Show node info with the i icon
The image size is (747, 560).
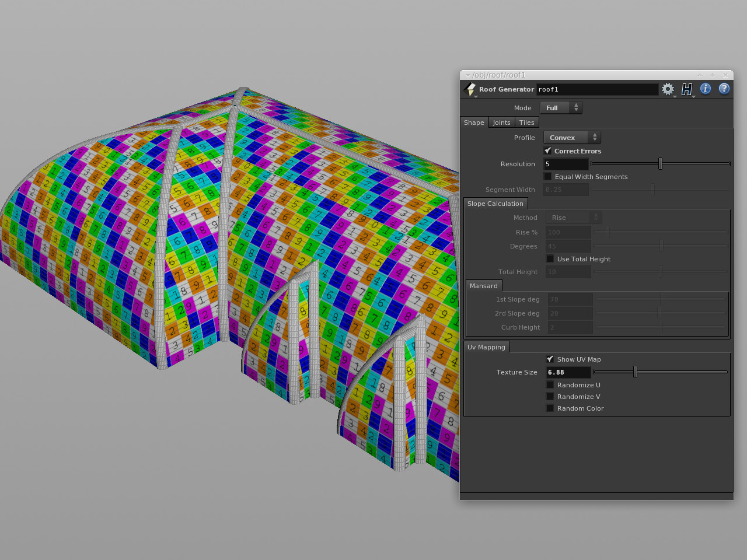click(706, 89)
